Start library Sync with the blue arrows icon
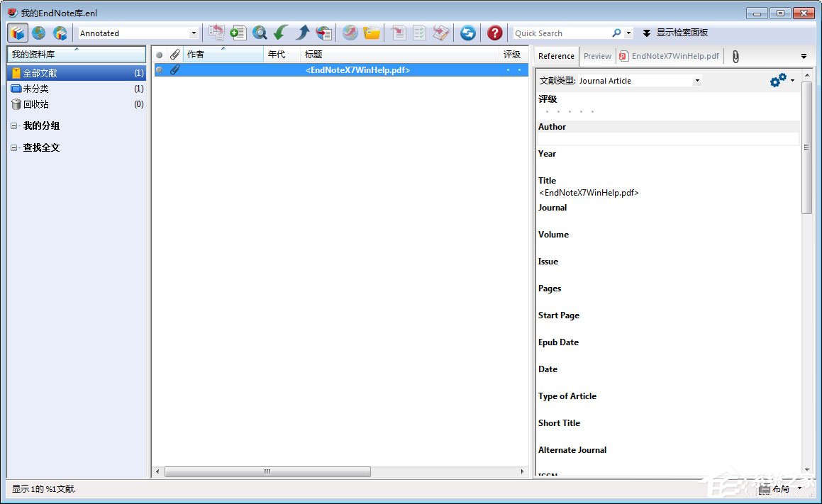This screenshot has height=504, width=822. [x=468, y=33]
